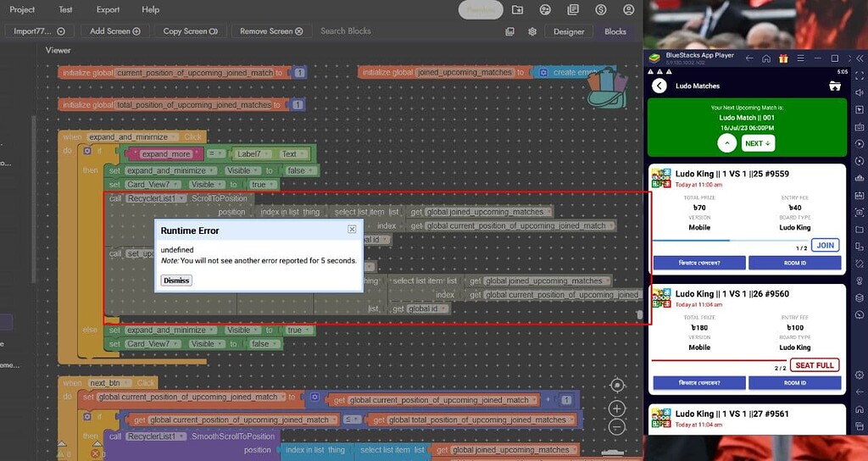Collapse the upcoming match card with up arrow
This screenshot has height=461, width=868.
click(x=726, y=143)
